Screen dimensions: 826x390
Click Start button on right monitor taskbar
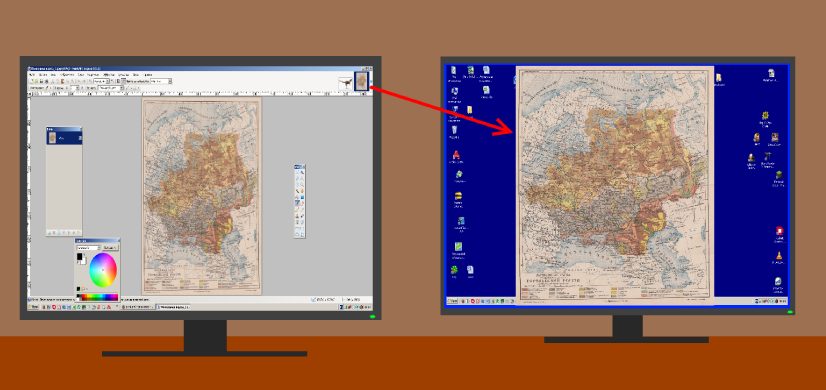[453, 301]
